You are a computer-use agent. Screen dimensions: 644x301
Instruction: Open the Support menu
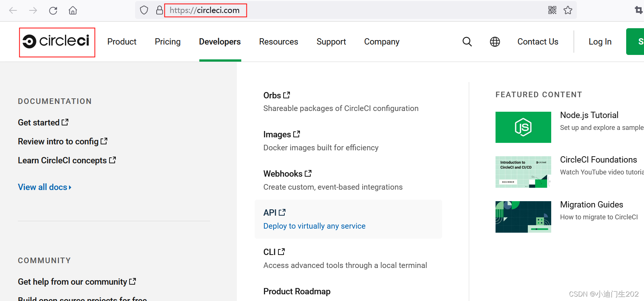tap(331, 42)
